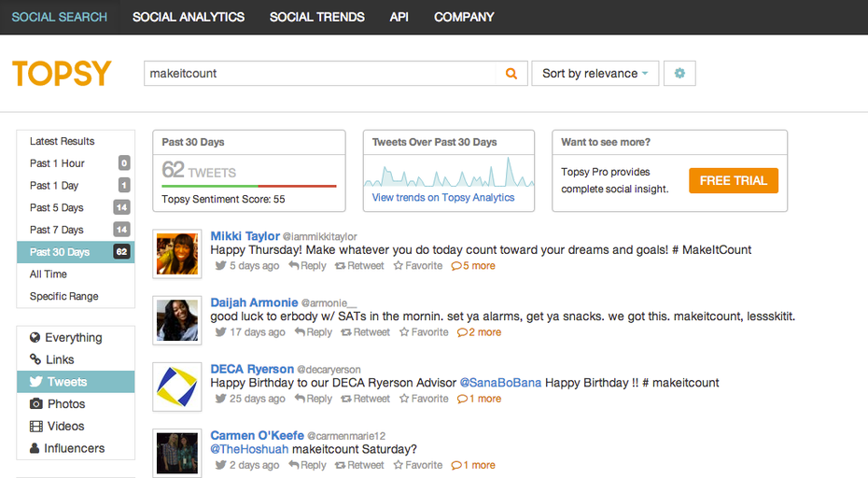Favorite Carmen O'Keefe's tweet
The height and width of the screenshot is (478, 868).
[x=418, y=465]
